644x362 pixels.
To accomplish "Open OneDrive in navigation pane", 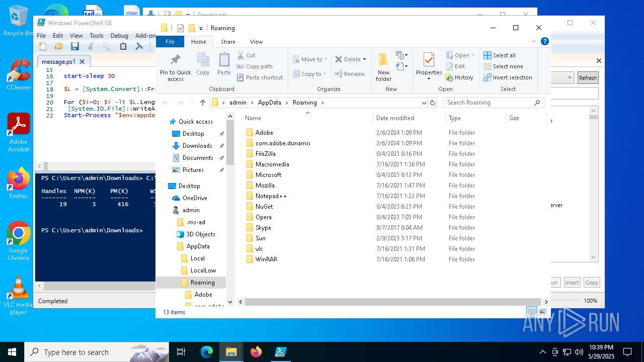I will pyautogui.click(x=195, y=198).
